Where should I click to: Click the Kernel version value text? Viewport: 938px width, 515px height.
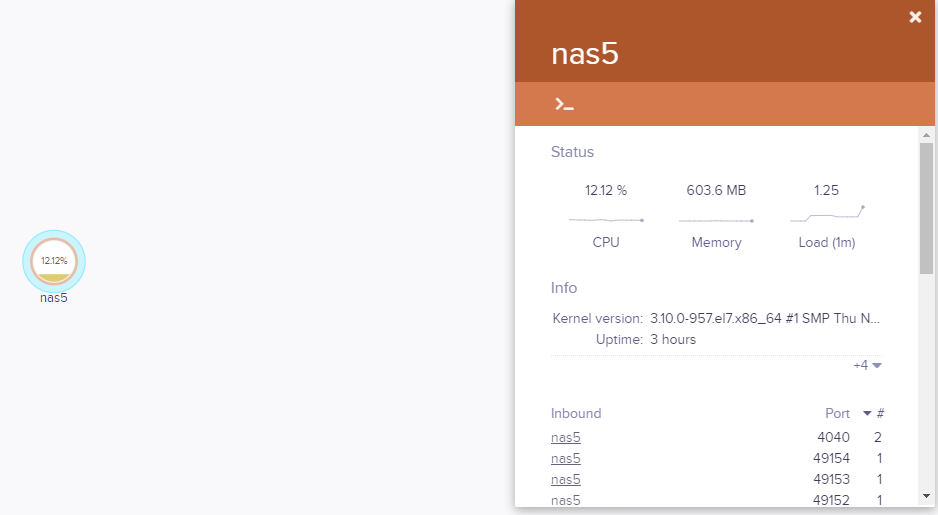point(765,318)
